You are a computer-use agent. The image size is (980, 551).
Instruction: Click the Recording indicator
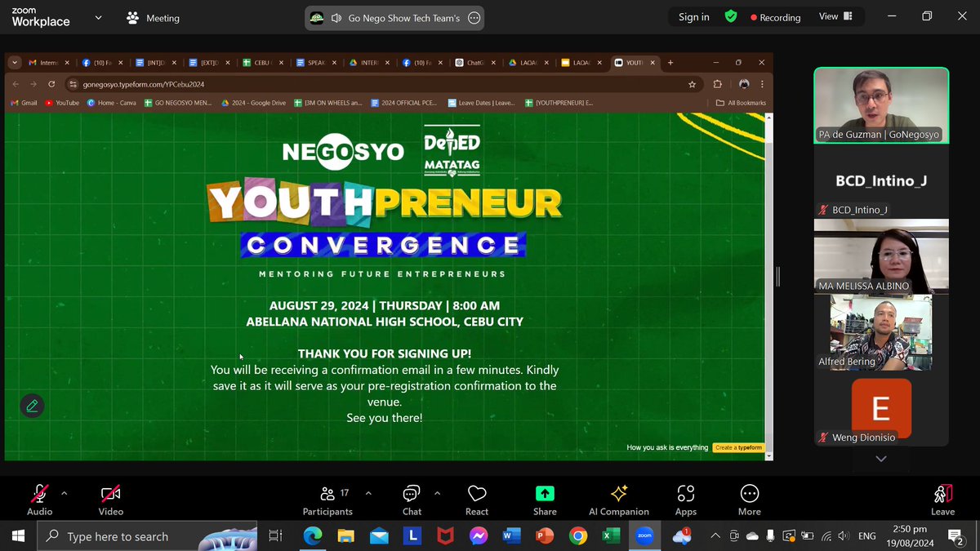[775, 17]
